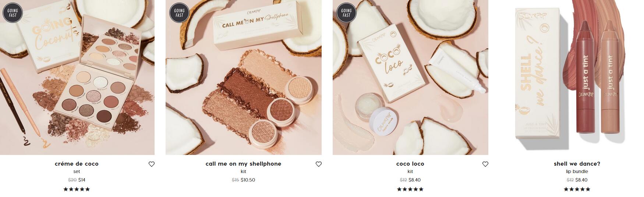This screenshot has width=644, height=197.
Task: Click five-star rating under créme de coco
Action: click(77, 189)
